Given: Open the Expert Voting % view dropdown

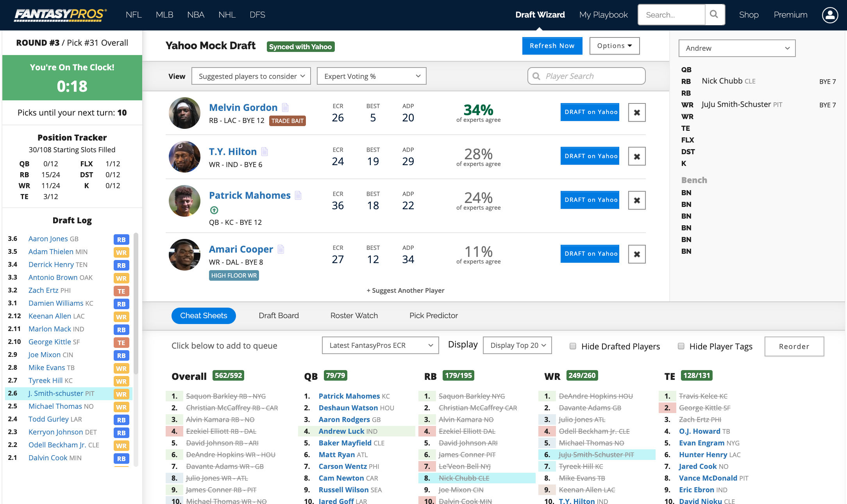Looking at the screenshot, I should tap(371, 76).
